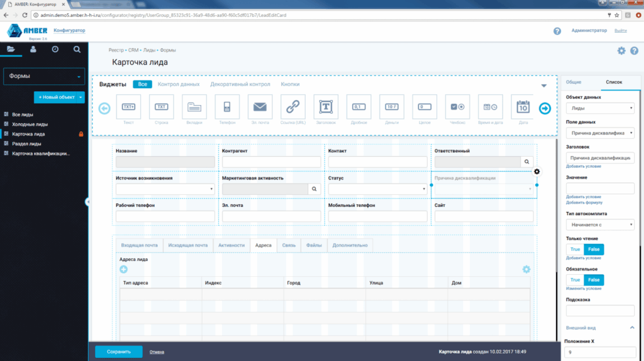Expand the Тип автокомплита dropdown

[x=600, y=225]
